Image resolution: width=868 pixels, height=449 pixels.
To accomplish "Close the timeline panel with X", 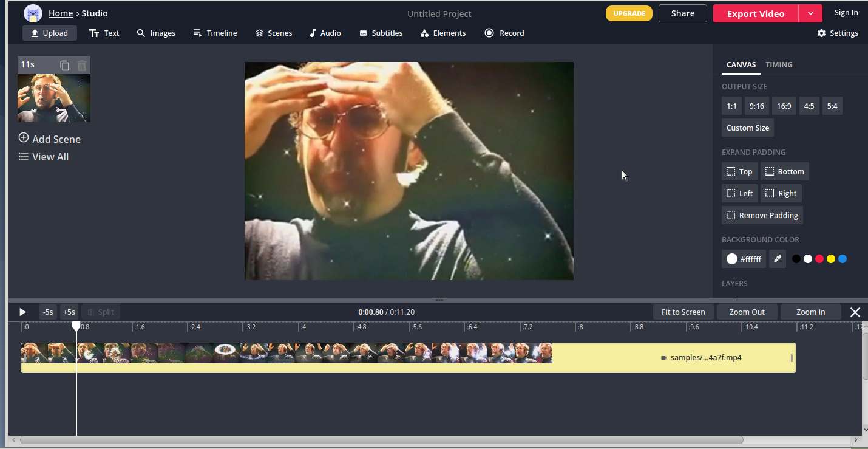I will click(855, 312).
